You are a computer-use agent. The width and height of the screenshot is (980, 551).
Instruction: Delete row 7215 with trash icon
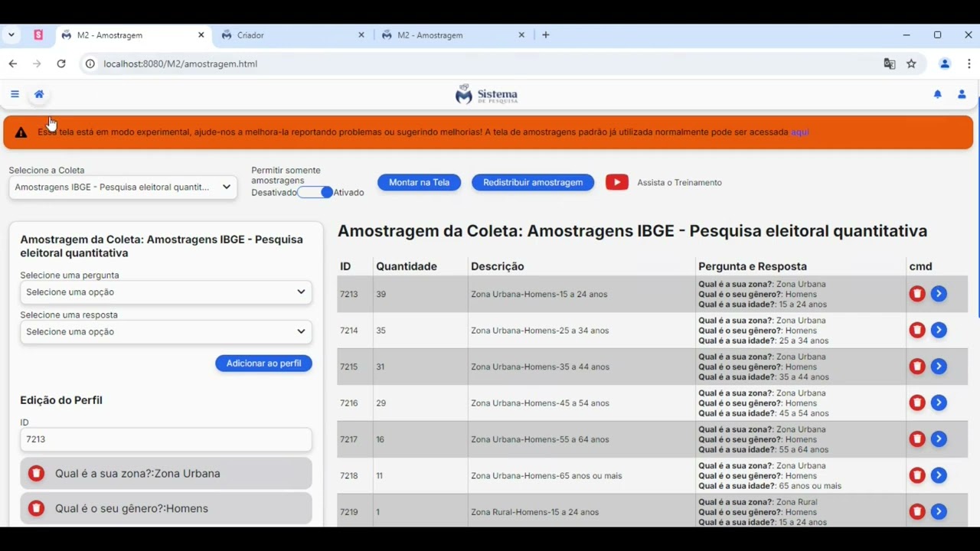pos(917,367)
